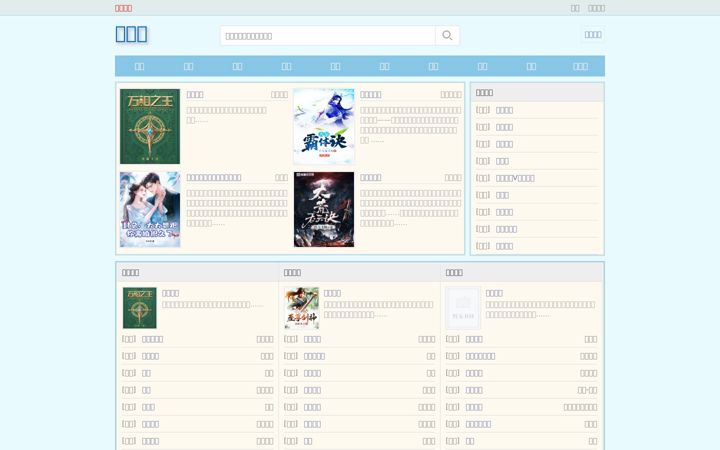
Task: Open the rightmost link in the top bar
Action: 596,8
